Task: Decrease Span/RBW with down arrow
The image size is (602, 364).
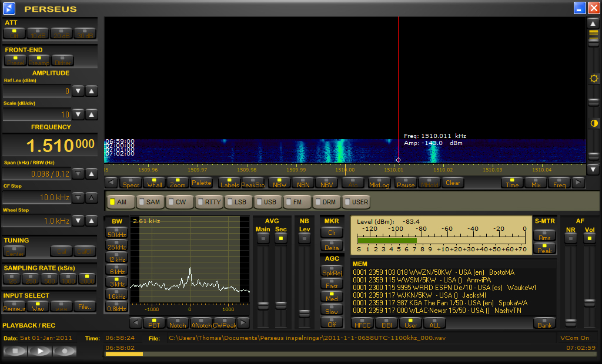Action: click(78, 174)
